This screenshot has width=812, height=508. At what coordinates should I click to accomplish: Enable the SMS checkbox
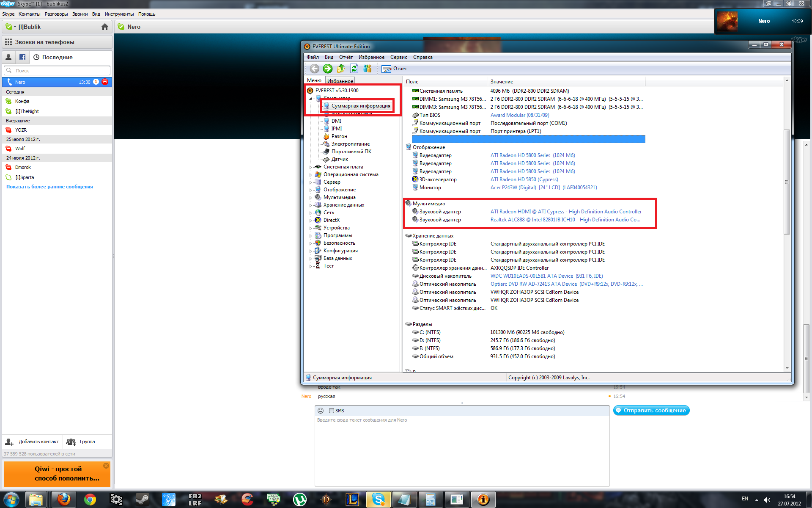click(332, 411)
